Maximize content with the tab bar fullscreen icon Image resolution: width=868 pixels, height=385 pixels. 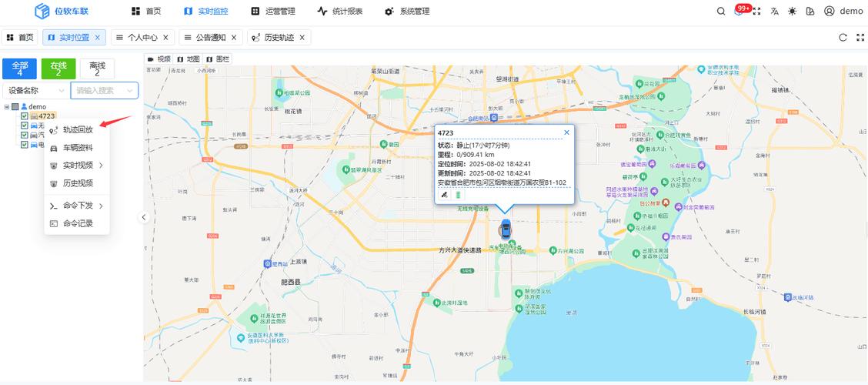click(x=860, y=38)
